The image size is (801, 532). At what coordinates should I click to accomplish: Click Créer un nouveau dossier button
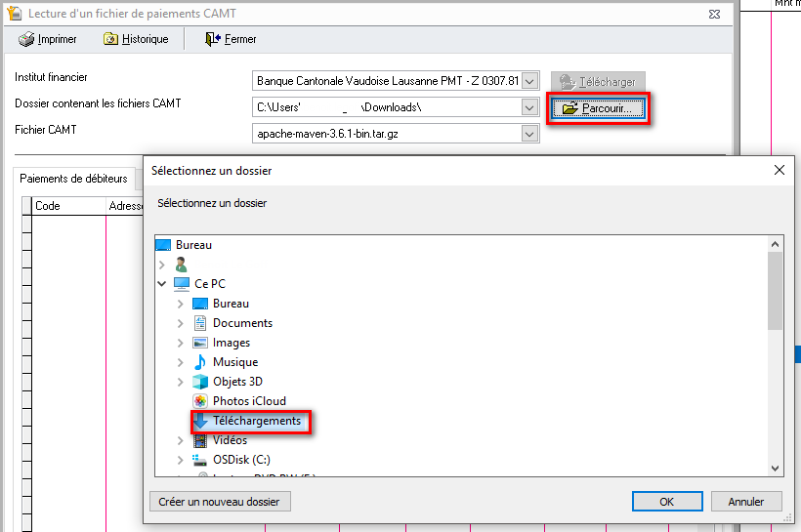(220, 502)
